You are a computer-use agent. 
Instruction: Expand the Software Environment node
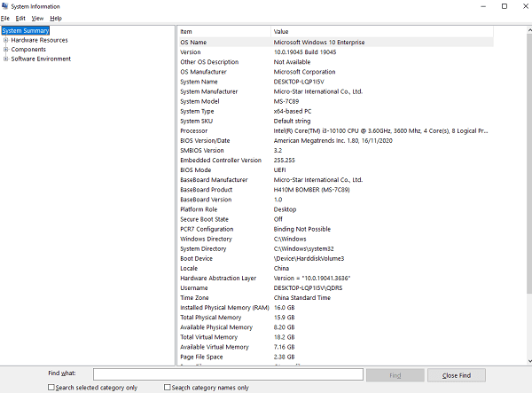tap(6, 59)
